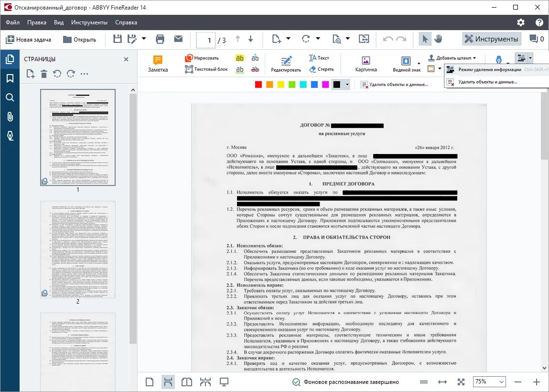Switch to two-page scrolling view
Viewport: 549px width, 392px height.
[x=205, y=382]
